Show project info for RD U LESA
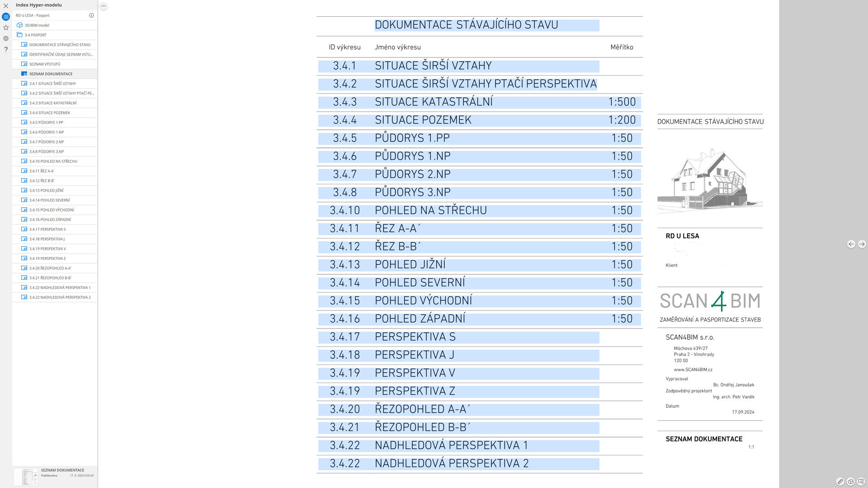Screen dimensions: 868x488 pos(91,15)
